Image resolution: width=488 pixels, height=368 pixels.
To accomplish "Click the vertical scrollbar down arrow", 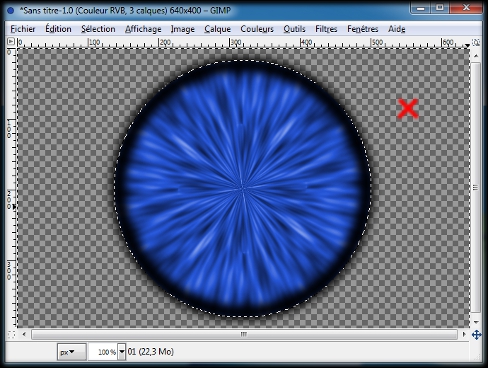I will [x=476, y=322].
